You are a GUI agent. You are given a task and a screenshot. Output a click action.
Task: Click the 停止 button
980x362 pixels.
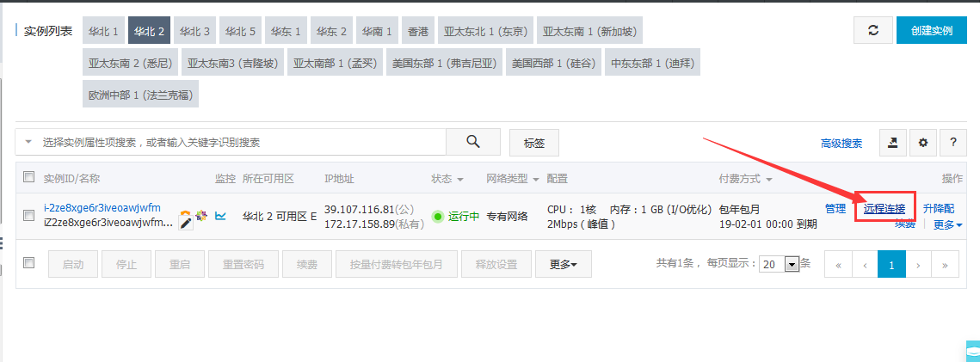[x=126, y=264]
